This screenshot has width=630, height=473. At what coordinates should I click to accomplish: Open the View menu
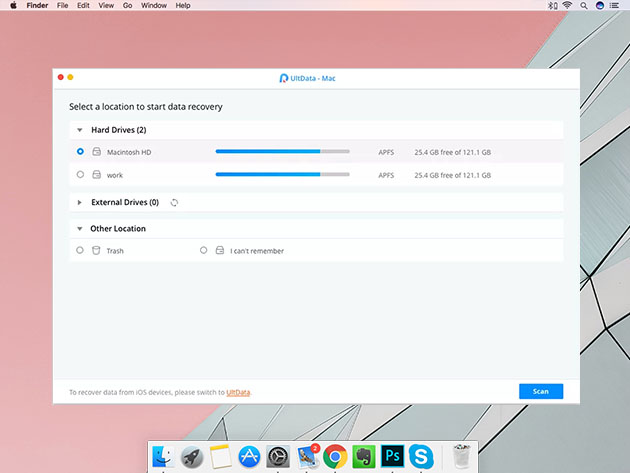pos(106,5)
